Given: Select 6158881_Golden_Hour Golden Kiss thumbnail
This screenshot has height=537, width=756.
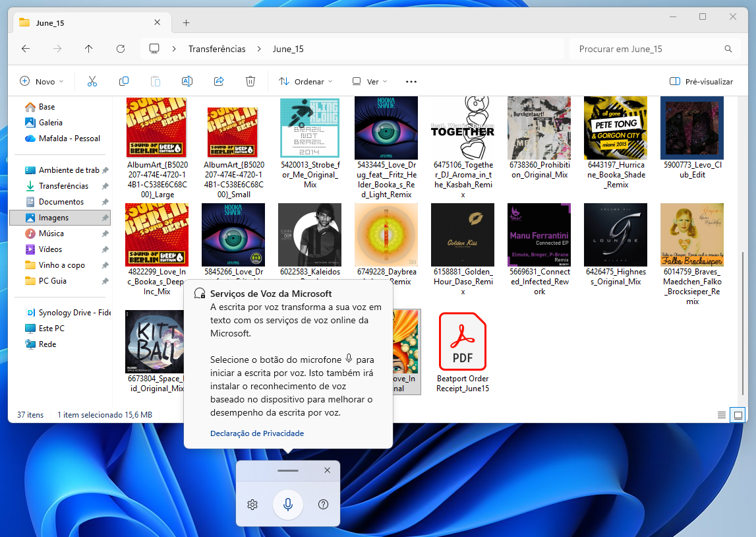Looking at the screenshot, I should click(x=463, y=235).
